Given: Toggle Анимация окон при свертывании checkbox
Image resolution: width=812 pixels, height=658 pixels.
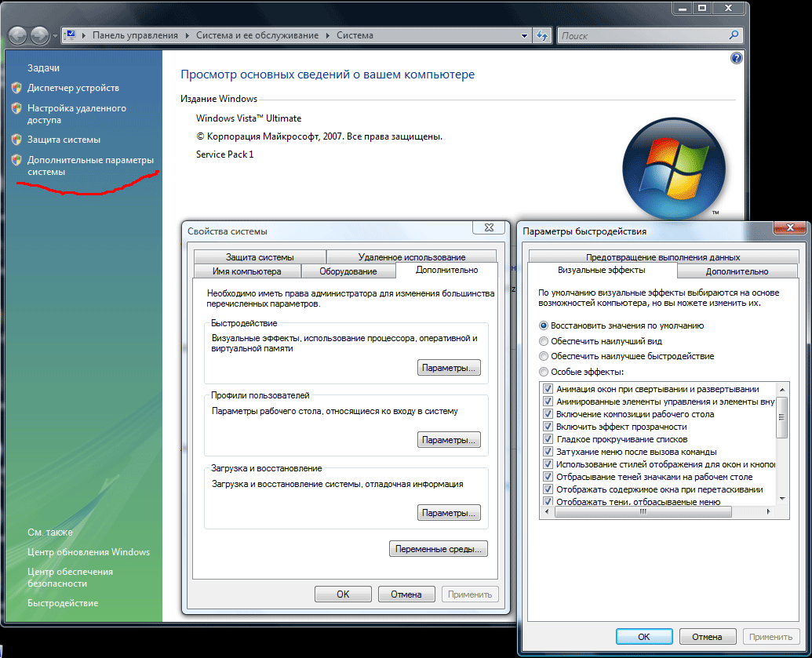Looking at the screenshot, I should [548, 389].
